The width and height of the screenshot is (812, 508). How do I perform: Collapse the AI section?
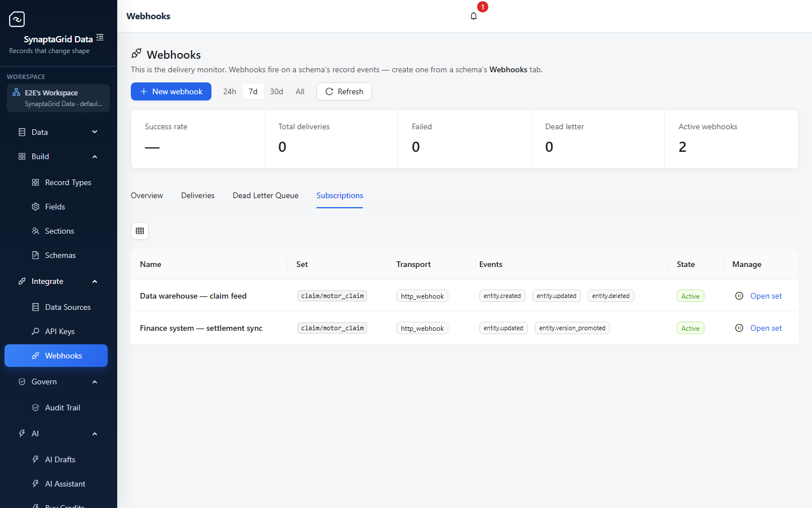click(x=95, y=433)
